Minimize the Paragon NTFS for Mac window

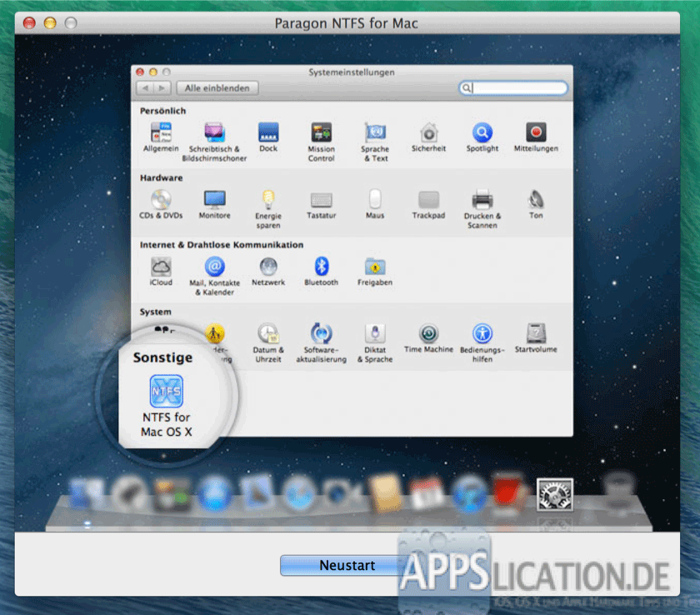tap(50, 22)
